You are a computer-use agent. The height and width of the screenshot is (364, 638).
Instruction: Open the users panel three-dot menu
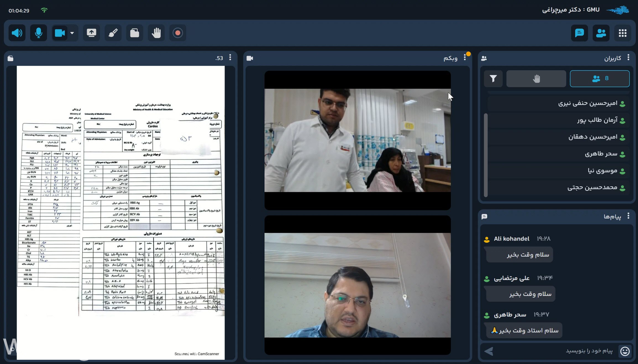[x=628, y=57]
